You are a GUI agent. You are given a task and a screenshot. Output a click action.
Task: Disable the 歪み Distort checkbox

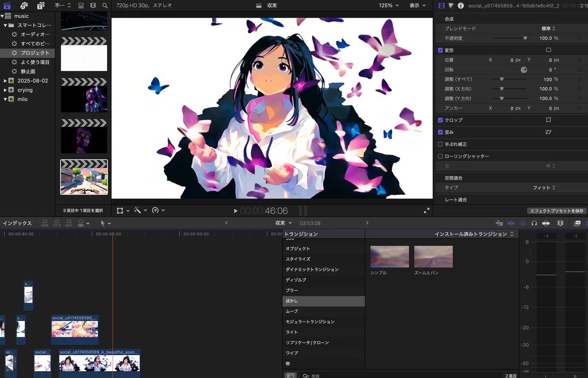coord(441,132)
